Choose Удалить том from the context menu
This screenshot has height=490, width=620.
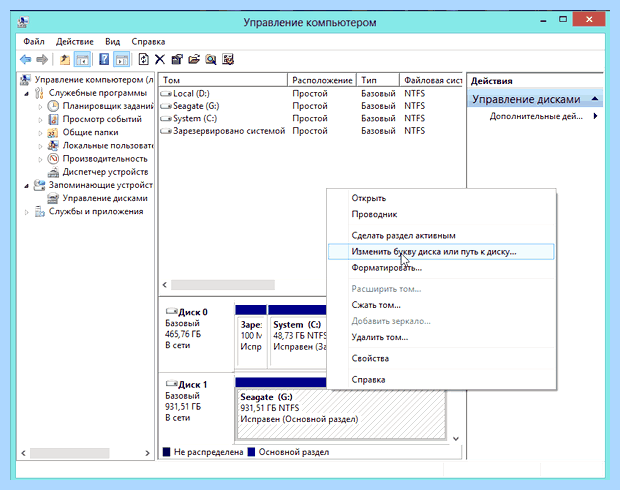pos(441,337)
